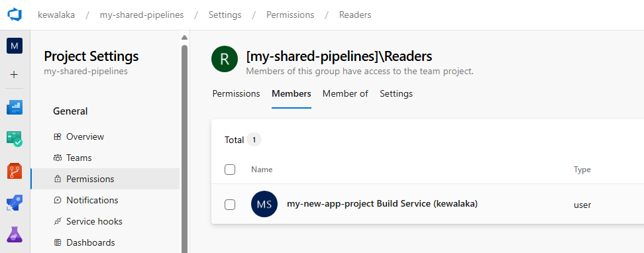
Task: Click the Teams settings icon
Action: pyautogui.click(x=58, y=158)
